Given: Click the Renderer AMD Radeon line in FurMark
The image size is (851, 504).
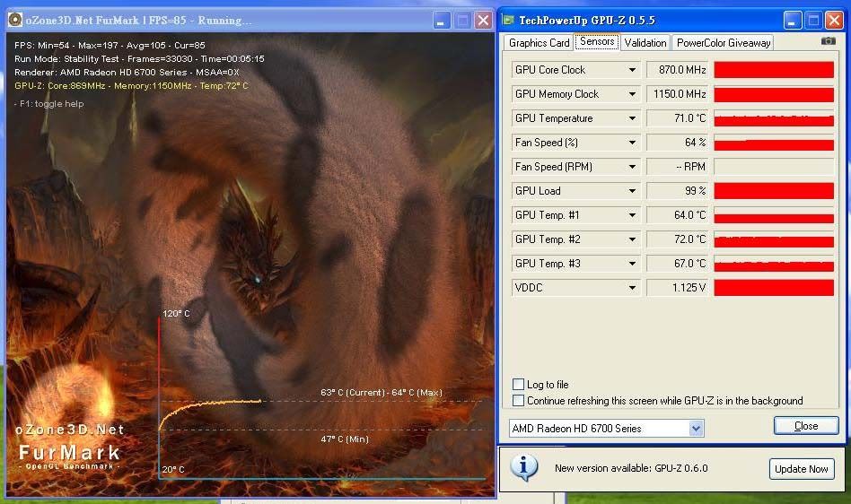Looking at the screenshot, I should 127,72.
